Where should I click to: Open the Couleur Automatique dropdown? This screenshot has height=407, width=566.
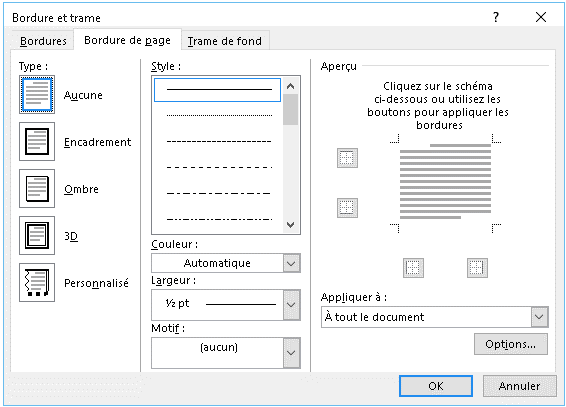coord(226,263)
